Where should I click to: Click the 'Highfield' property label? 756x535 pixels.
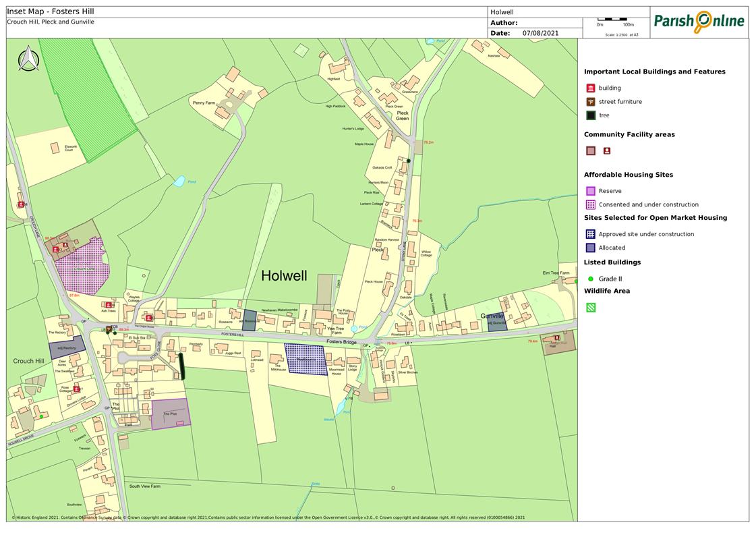click(x=334, y=79)
